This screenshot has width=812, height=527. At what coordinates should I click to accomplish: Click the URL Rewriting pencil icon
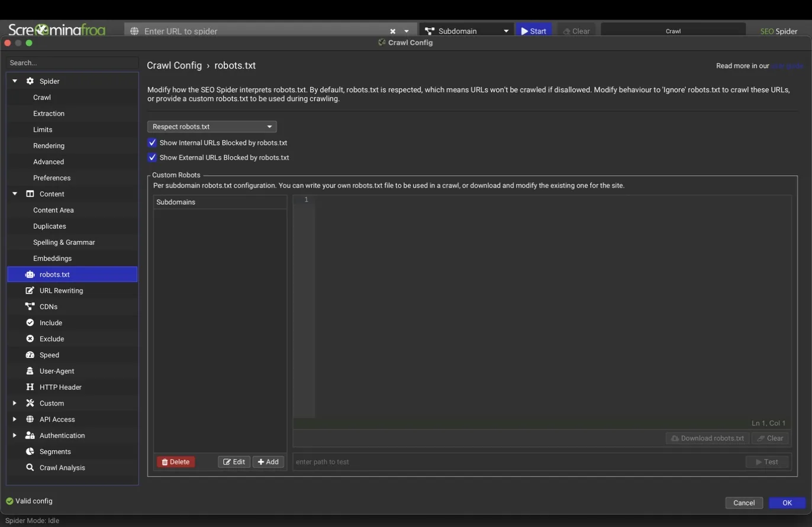click(30, 290)
